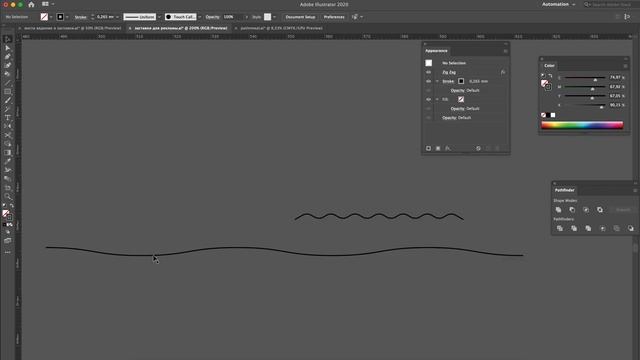Screen dimensions: 640x360
Task: Open graphic Style dropdown arrow
Action: click(x=274, y=17)
